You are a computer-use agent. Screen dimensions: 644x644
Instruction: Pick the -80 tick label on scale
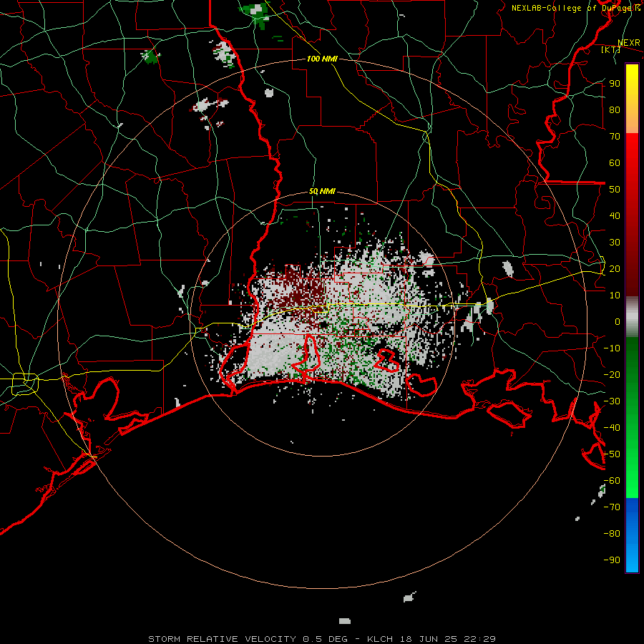click(x=612, y=534)
